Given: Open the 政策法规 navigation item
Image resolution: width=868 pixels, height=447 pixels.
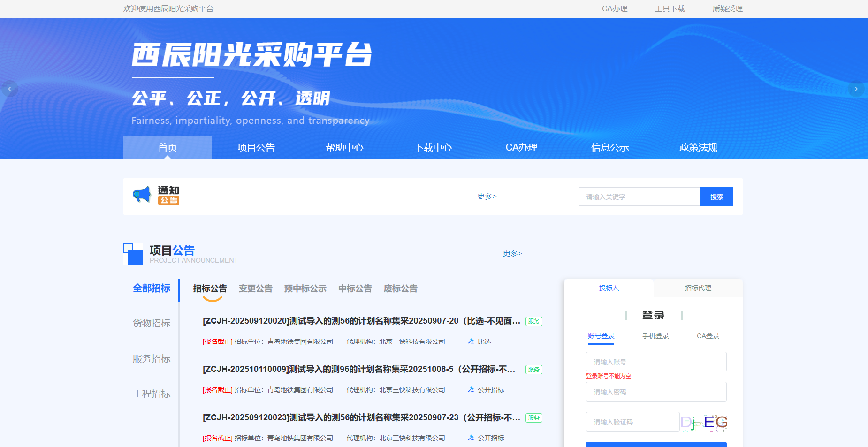Looking at the screenshot, I should click(698, 147).
